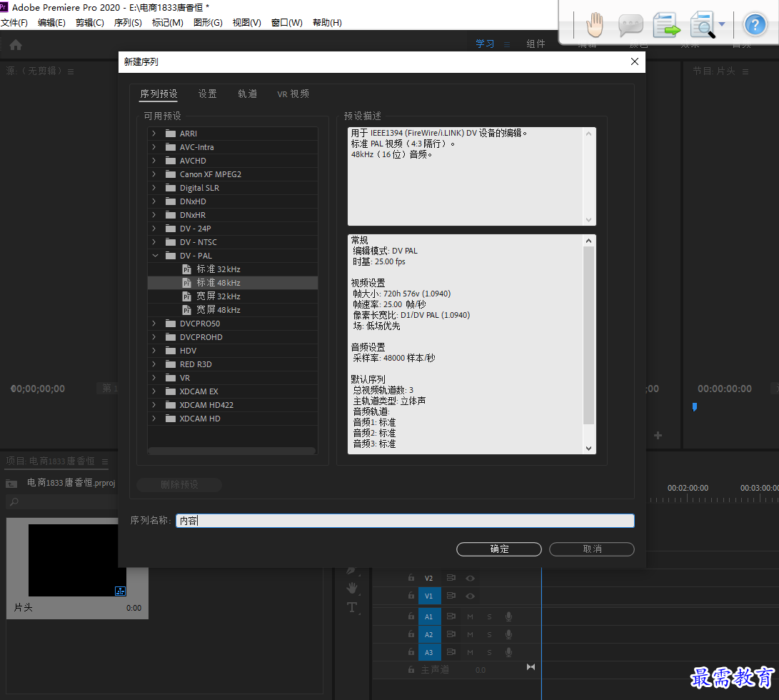Click the search document magnifier icon
Screen dimensions: 779x700
tap(703, 25)
